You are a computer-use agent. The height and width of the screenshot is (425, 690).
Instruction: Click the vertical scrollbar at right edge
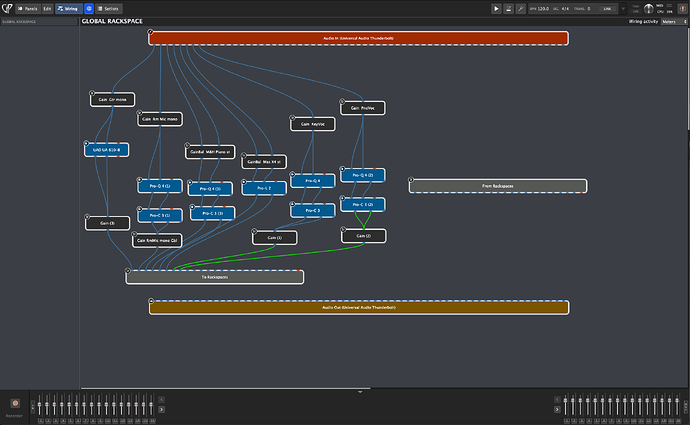pyautogui.click(x=688, y=78)
